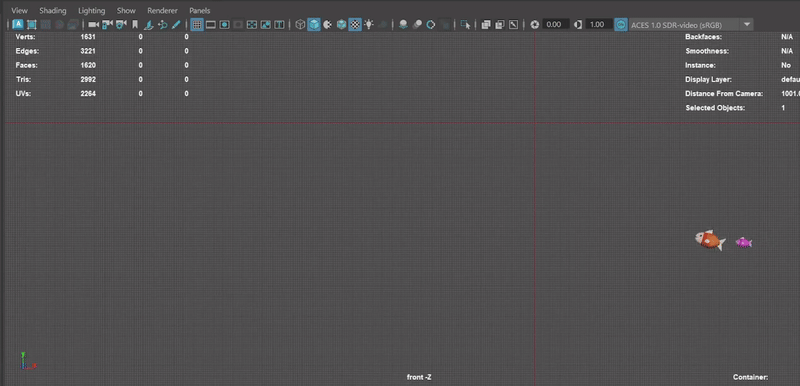The image size is (800, 386).
Task: Toggle Wireframe on Shaded
Action: point(341,24)
